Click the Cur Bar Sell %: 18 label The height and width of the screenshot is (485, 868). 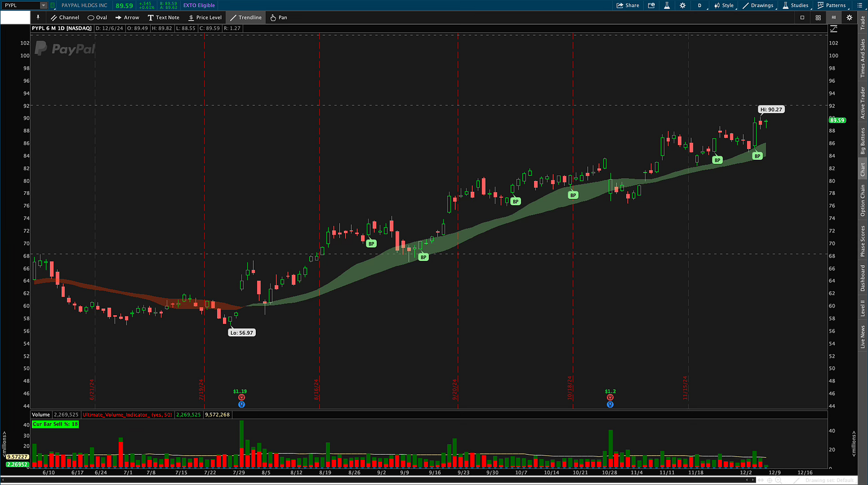pyautogui.click(x=55, y=424)
